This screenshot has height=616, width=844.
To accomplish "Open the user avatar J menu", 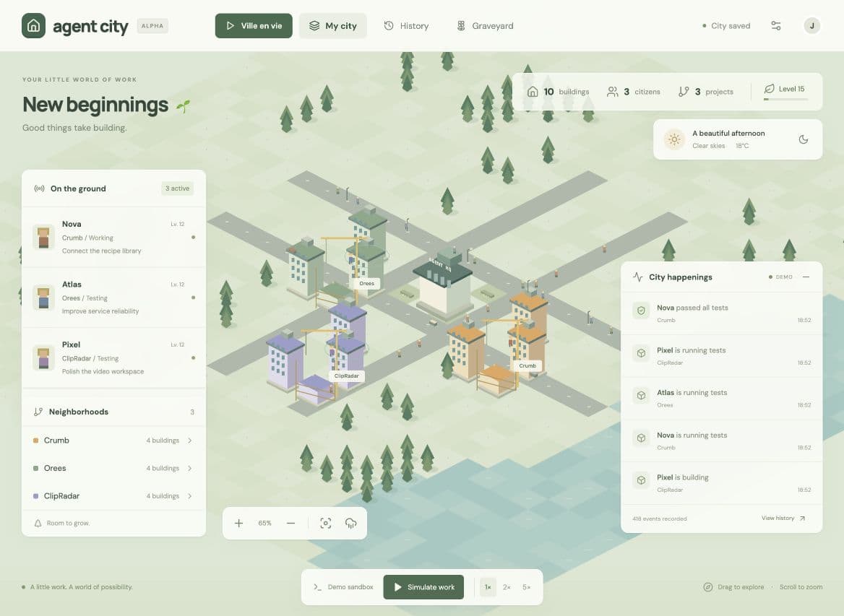I will pos(811,26).
